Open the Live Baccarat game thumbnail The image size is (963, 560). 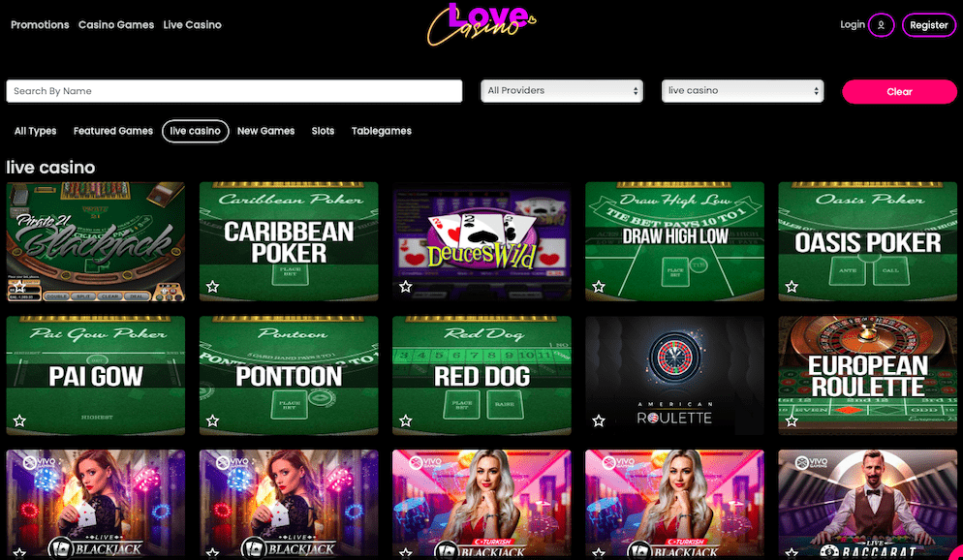867,504
